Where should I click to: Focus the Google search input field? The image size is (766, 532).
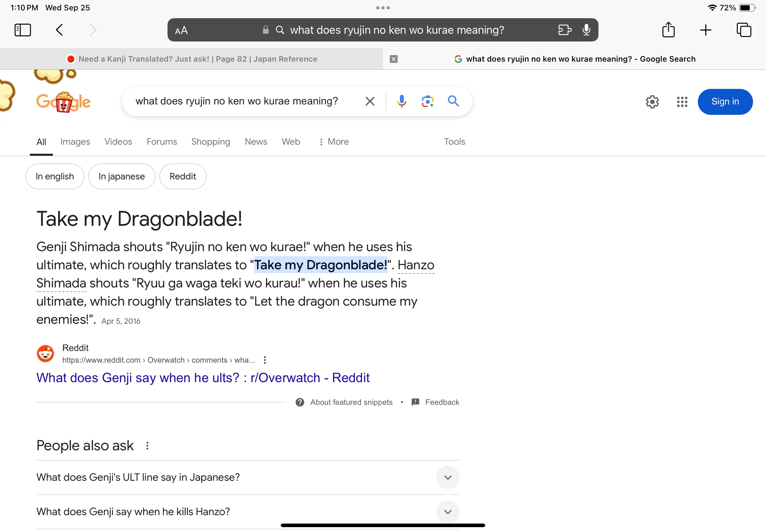(237, 101)
